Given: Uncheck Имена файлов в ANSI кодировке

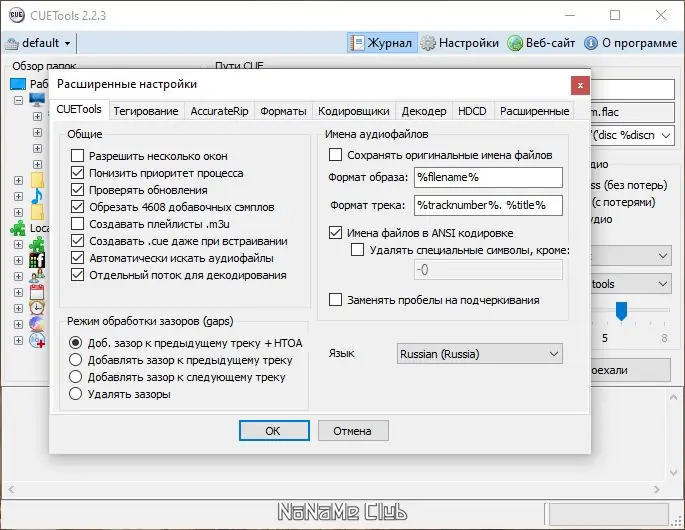Looking at the screenshot, I should click(335, 232).
